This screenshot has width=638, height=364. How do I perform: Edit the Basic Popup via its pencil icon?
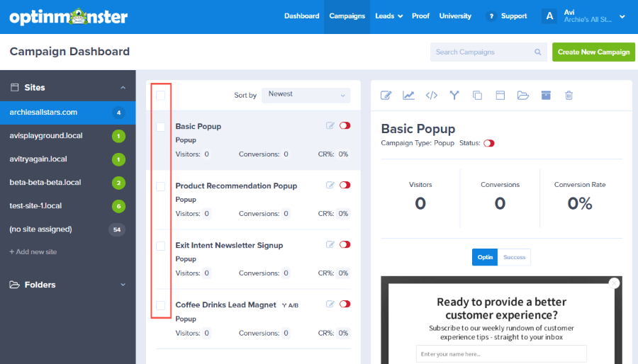pyautogui.click(x=330, y=125)
